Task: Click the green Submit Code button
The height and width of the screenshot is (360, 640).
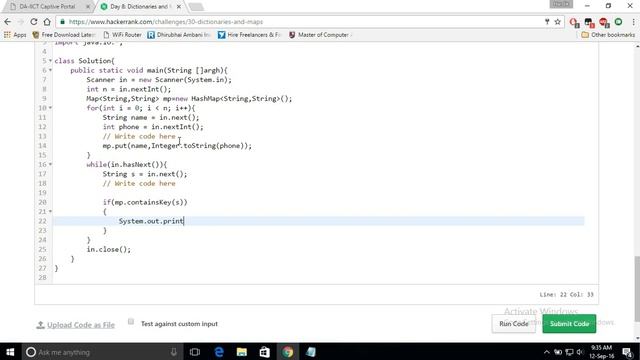Action: pyautogui.click(x=569, y=324)
